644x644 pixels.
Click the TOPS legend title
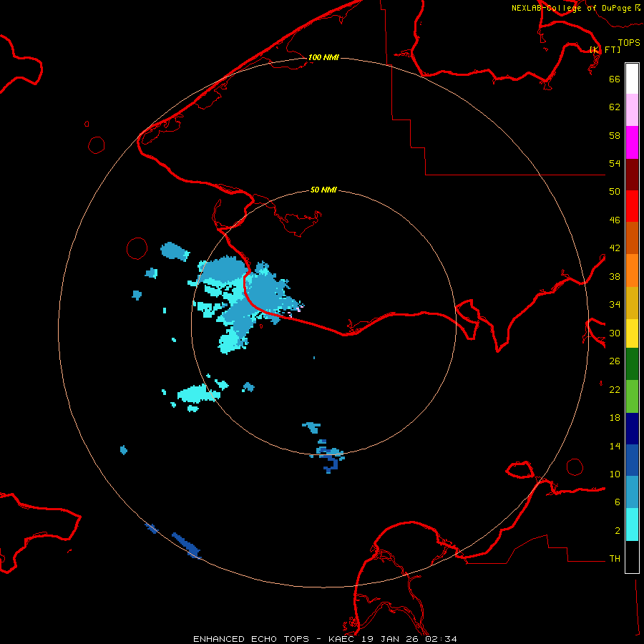[x=629, y=42]
